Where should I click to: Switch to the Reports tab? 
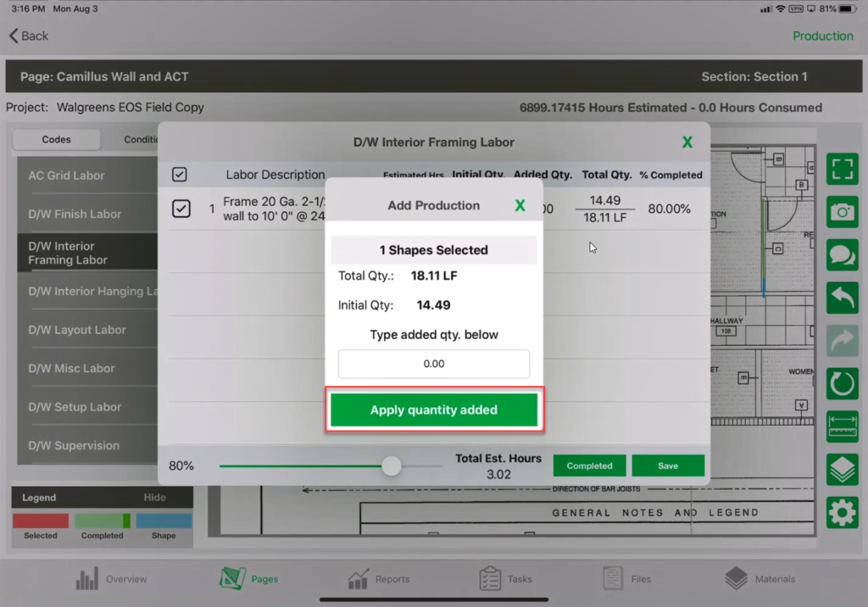pyautogui.click(x=379, y=579)
